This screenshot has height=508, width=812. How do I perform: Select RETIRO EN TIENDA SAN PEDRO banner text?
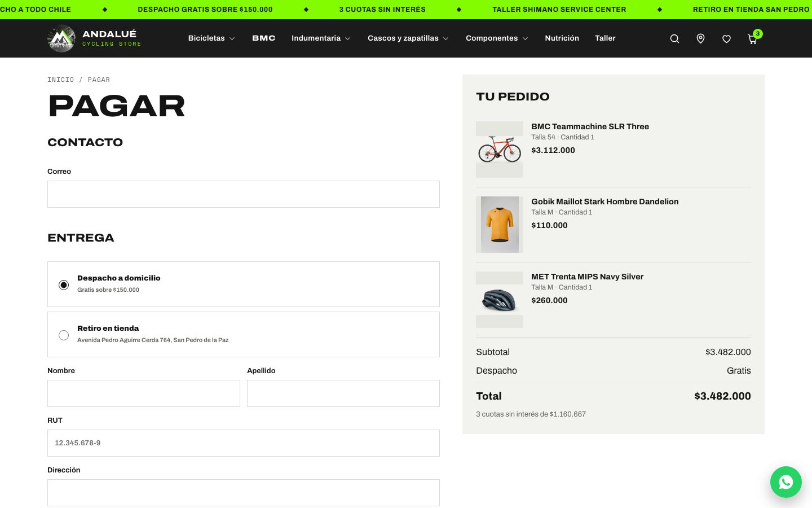[x=751, y=10]
